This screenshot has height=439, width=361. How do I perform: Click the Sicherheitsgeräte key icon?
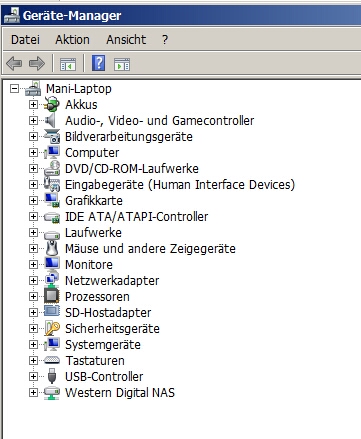[x=52, y=328]
